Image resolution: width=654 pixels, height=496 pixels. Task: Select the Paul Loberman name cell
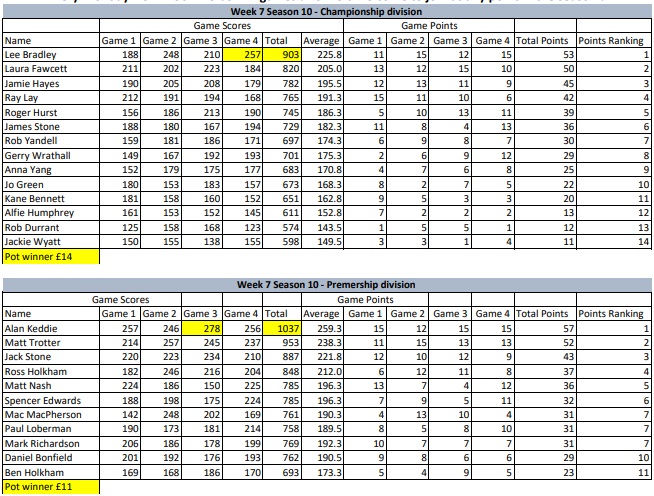click(x=51, y=429)
